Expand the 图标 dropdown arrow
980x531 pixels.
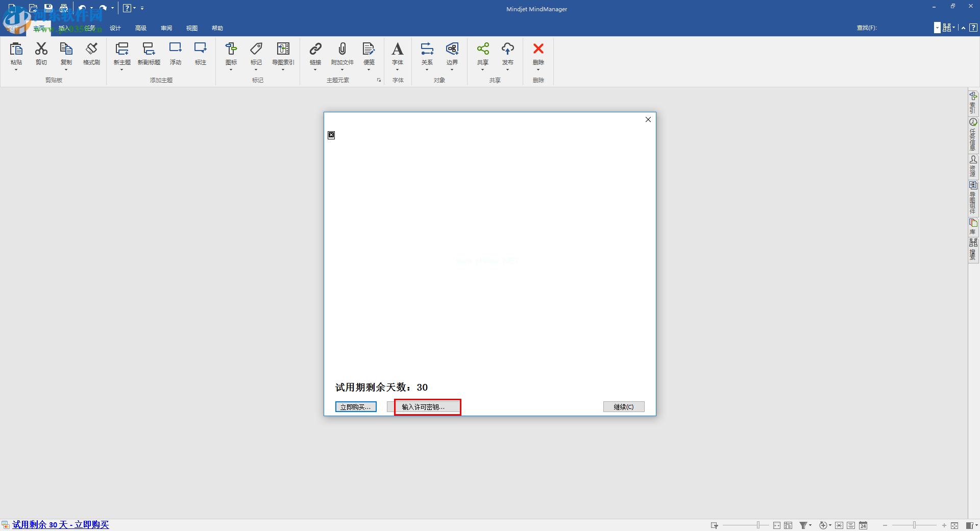click(x=231, y=70)
